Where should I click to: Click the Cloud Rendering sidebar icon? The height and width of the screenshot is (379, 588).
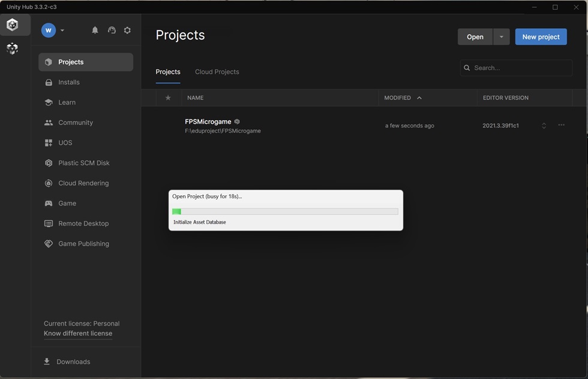[x=49, y=183]
